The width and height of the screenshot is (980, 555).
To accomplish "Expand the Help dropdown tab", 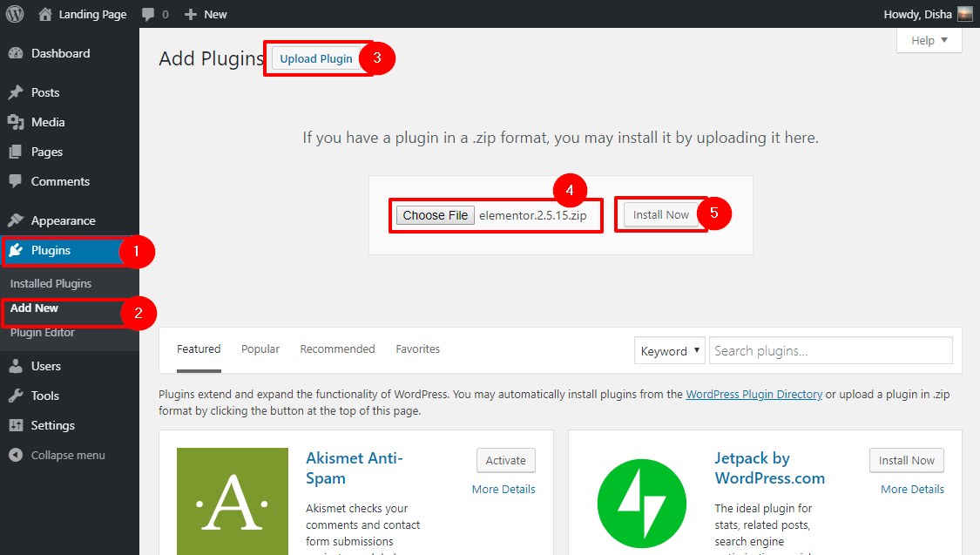I will click(929, 41).
